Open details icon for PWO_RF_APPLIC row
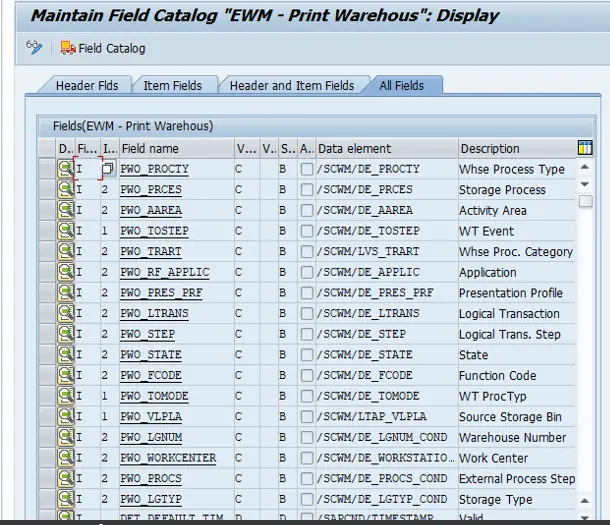 66,272
